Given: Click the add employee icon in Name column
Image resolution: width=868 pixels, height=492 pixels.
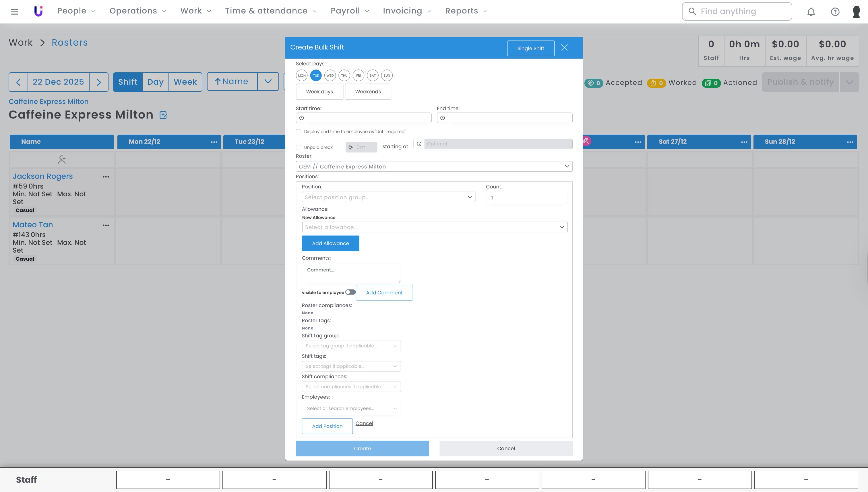Looking at the screenshot, I should tap(61, 160).
